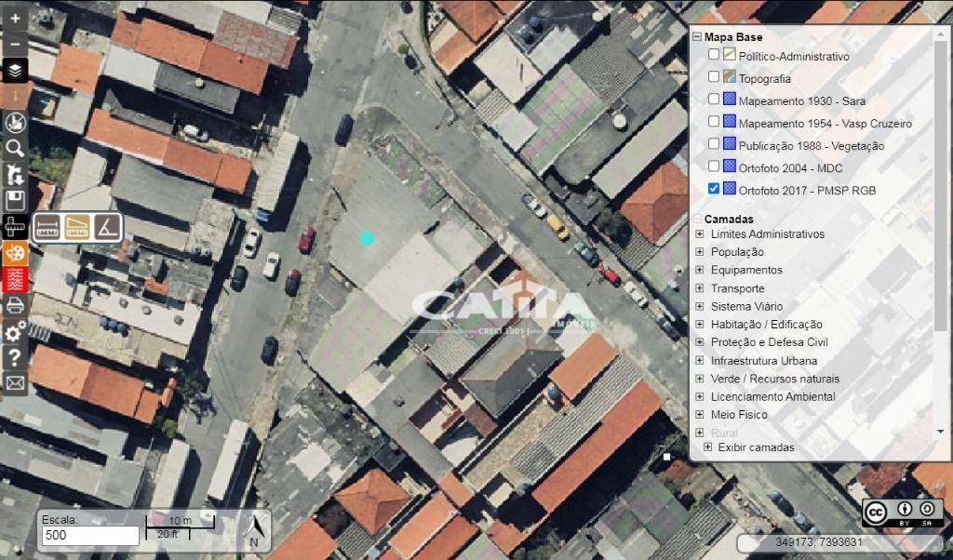Click the Topografia layer legend icon
This screenshot has width=953, height=560.
click(x=730, y=76)
